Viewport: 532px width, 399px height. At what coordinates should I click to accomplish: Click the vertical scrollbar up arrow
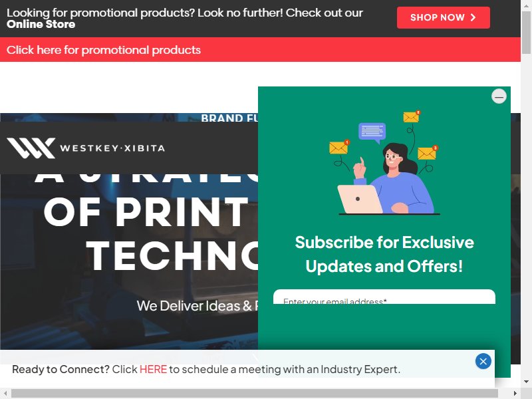click(526, 5)
